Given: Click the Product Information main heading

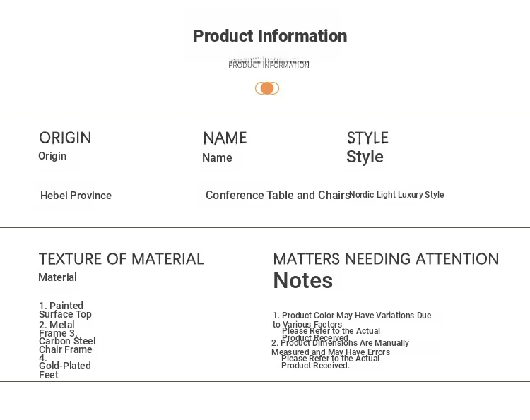Looking at the screenshot, I should 270,36.
